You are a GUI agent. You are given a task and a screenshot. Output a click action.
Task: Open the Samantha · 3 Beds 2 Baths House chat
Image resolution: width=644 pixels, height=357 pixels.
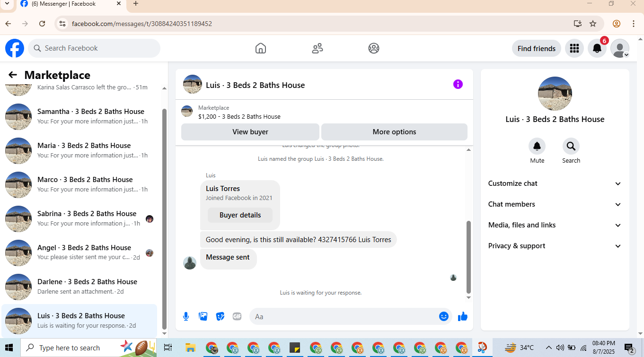point(79,117)
